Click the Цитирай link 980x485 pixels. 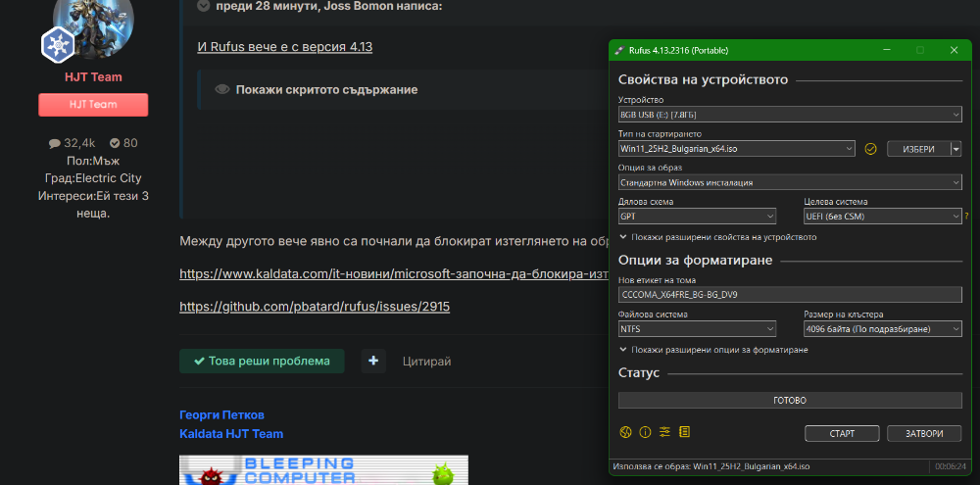click(x=427, y=362)
